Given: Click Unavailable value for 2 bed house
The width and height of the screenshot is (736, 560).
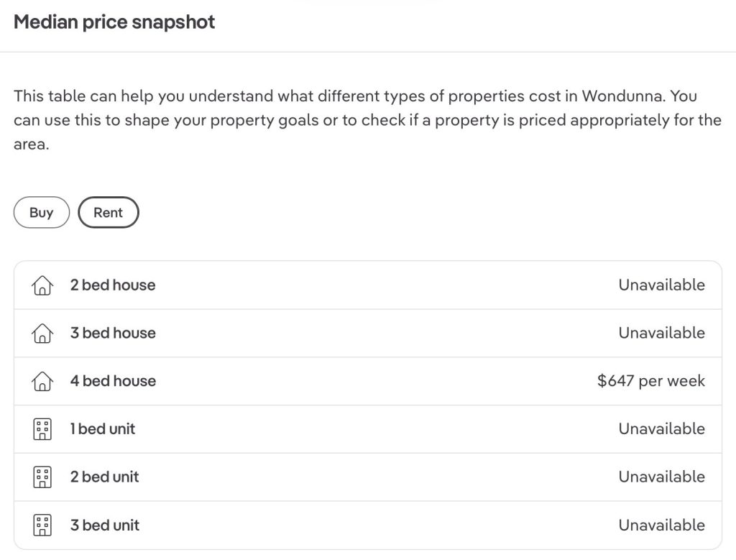Looking at the screenshot, I should (x=661, y=285).
